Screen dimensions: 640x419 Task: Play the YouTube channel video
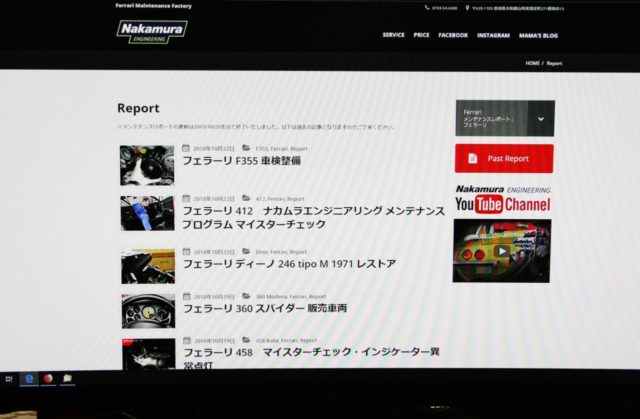click(x=502, y=251)
